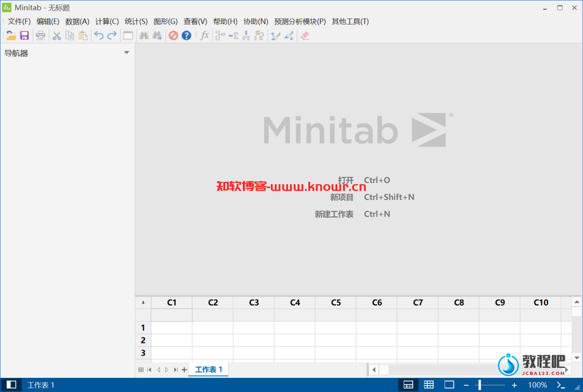Click the fourth design toolbar icon after fx
583x392 pixels.
pyautogui.click(x=260, y=36)
